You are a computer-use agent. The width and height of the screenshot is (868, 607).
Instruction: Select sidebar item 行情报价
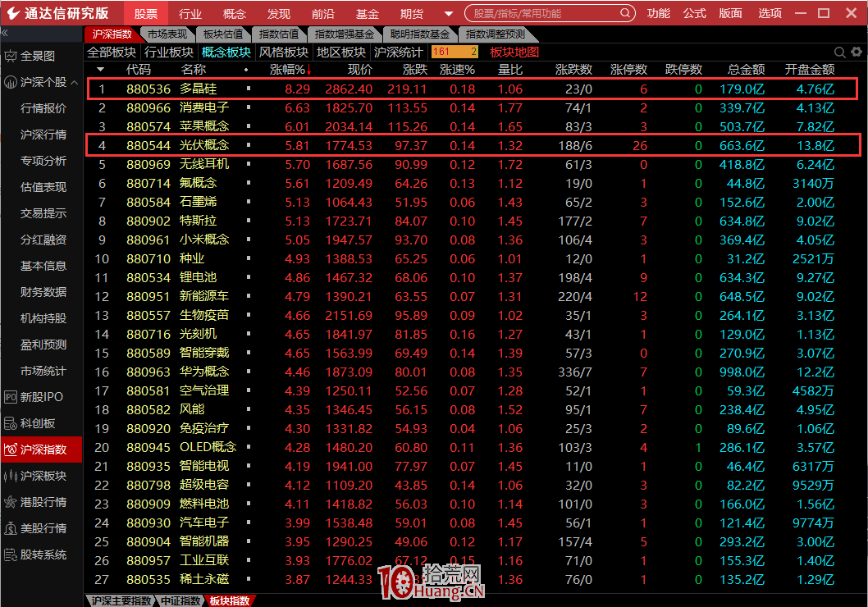(x=43, y=108)
